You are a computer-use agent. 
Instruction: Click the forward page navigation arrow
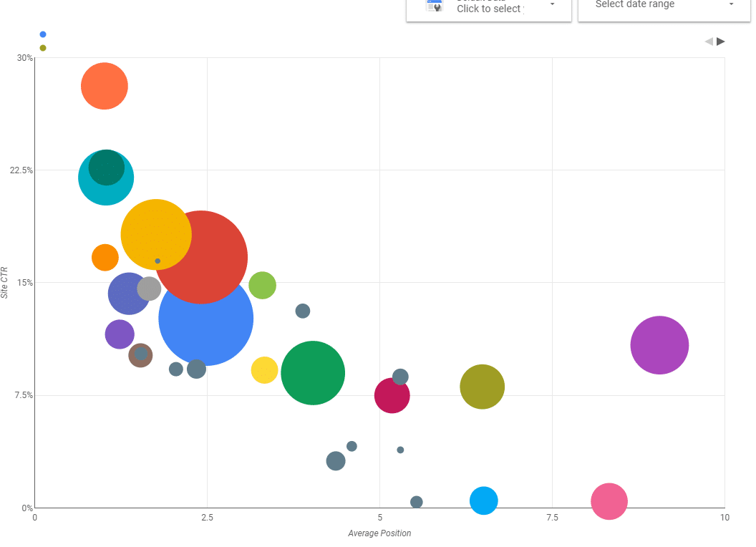pyautogui.click(x=722, y=41)
